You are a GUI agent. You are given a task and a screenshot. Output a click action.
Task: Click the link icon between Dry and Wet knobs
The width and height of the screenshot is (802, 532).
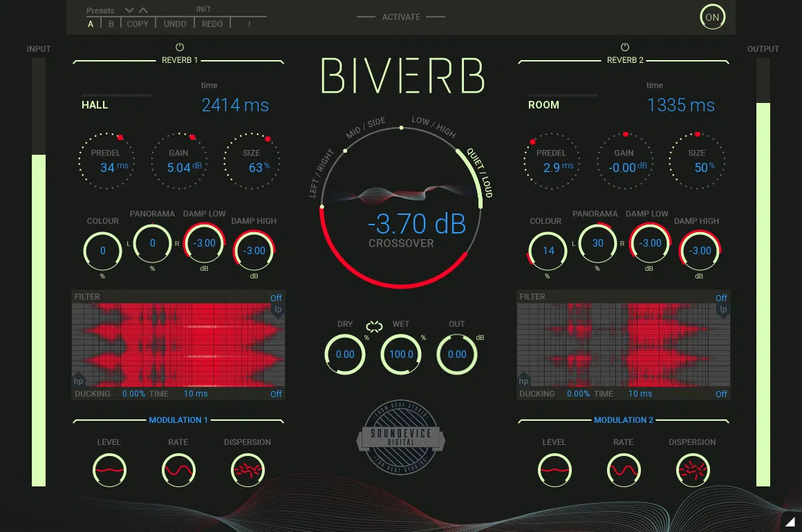(x=373, y=327)
